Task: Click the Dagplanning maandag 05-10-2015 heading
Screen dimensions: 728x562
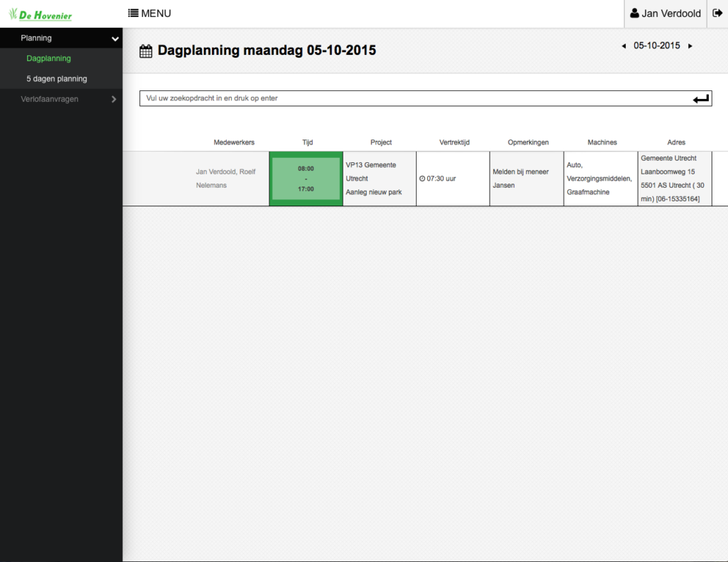Action: pos(267,51)
